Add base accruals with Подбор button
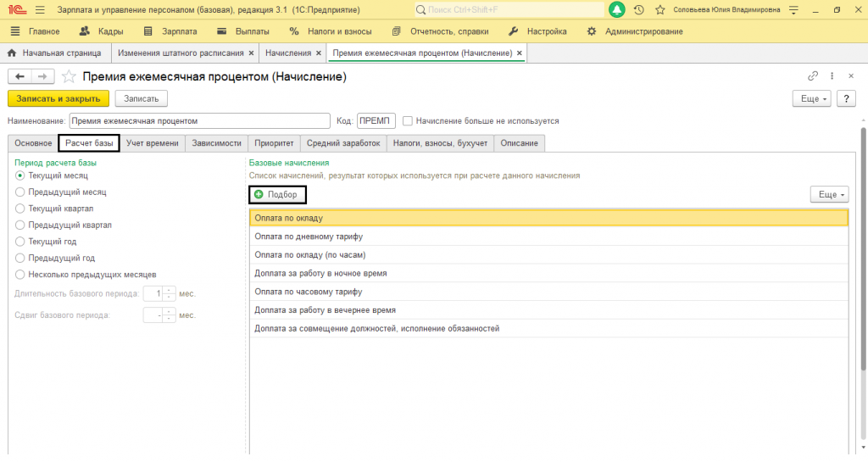The height and width of the screenshot is (462, 868). [x=277, y=194]
